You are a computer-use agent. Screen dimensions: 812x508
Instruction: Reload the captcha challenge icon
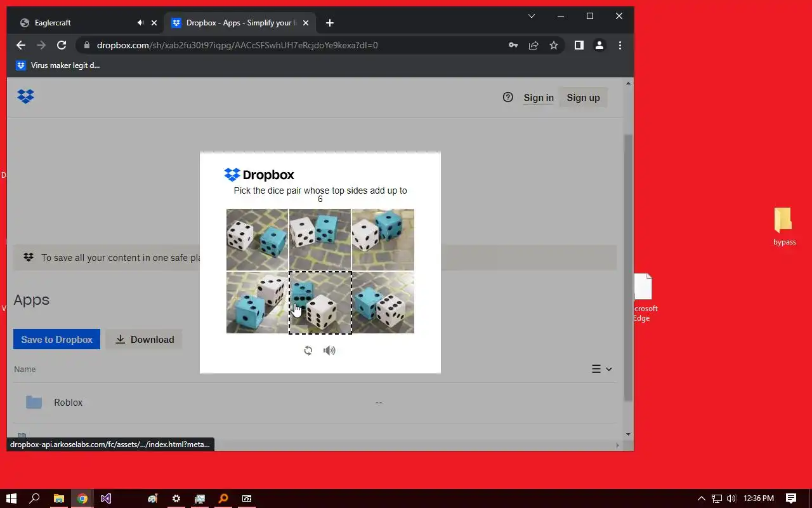(x=308, y=351)
